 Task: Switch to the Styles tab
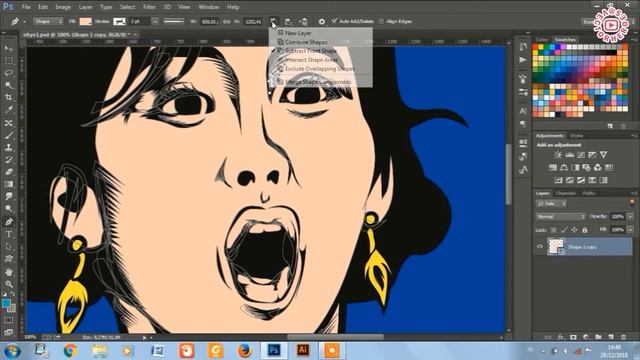[576, 136]
